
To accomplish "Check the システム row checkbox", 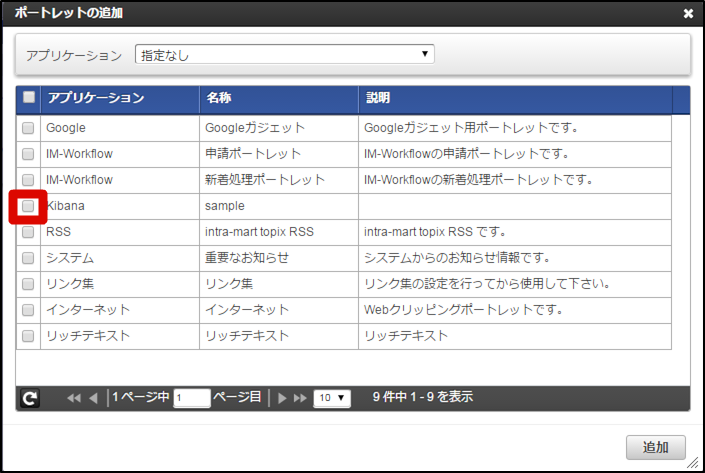I will (x=28, y=258).
